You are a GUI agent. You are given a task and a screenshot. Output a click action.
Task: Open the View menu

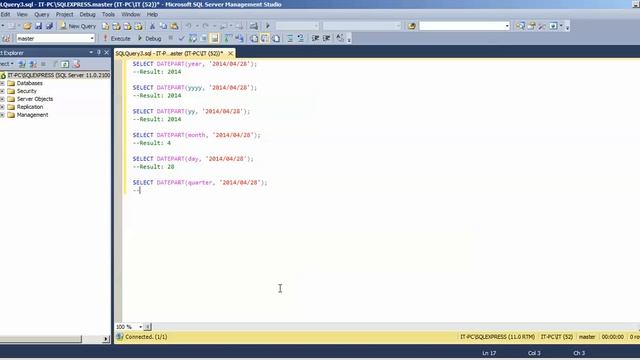point(22,14)
